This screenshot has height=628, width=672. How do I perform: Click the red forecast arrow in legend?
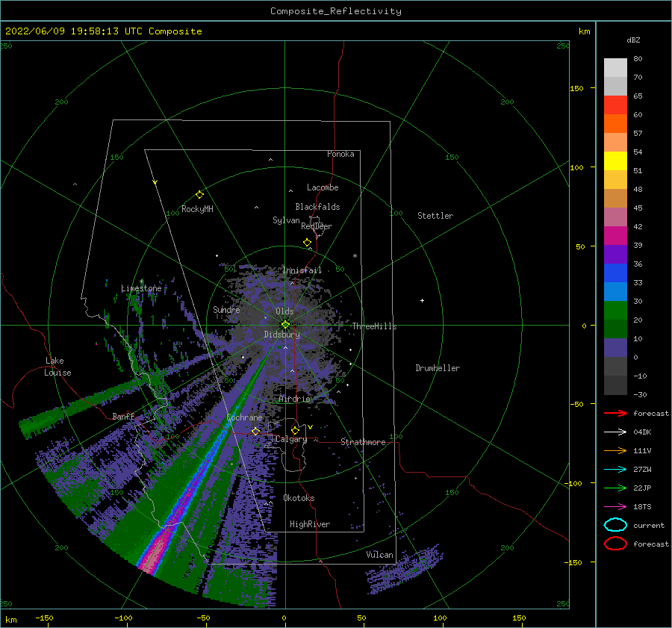(615, 413)
